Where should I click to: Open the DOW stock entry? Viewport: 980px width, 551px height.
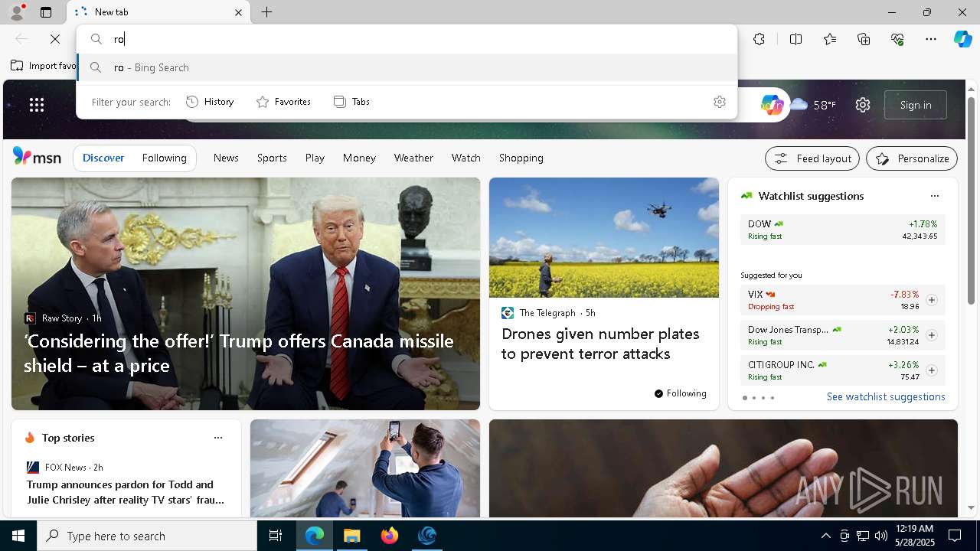(x=843, y=230)
